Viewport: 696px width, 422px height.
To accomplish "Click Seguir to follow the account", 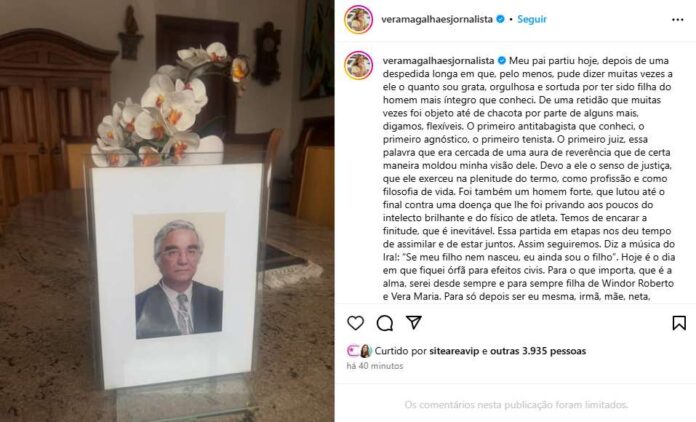I will pyautogui.click(x=532, y=19).
